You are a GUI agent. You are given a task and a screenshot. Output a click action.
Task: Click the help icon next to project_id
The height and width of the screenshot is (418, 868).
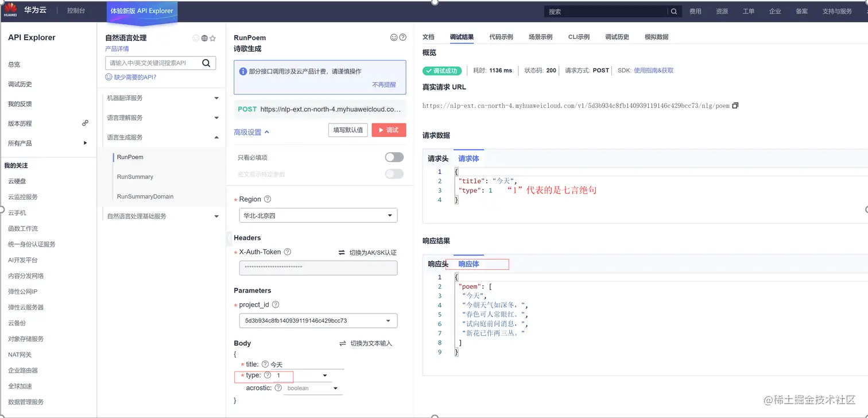click(x=276, y=305)
